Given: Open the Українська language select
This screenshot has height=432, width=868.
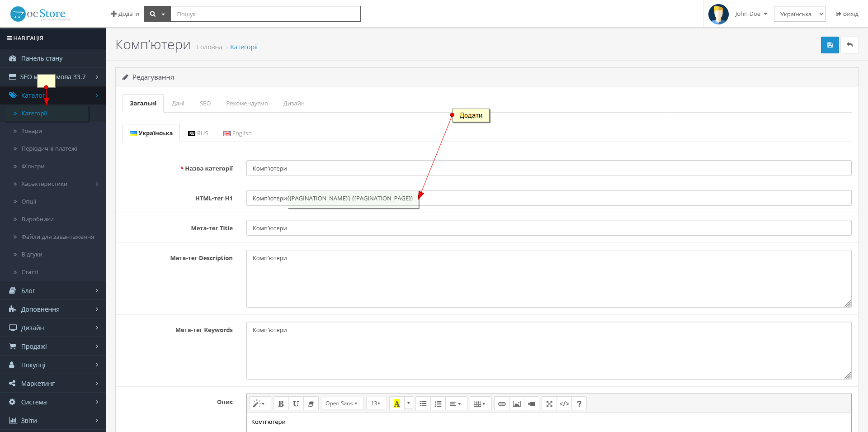Looking at the screenshot, I should pyautogui.click(x=799, y=14).
